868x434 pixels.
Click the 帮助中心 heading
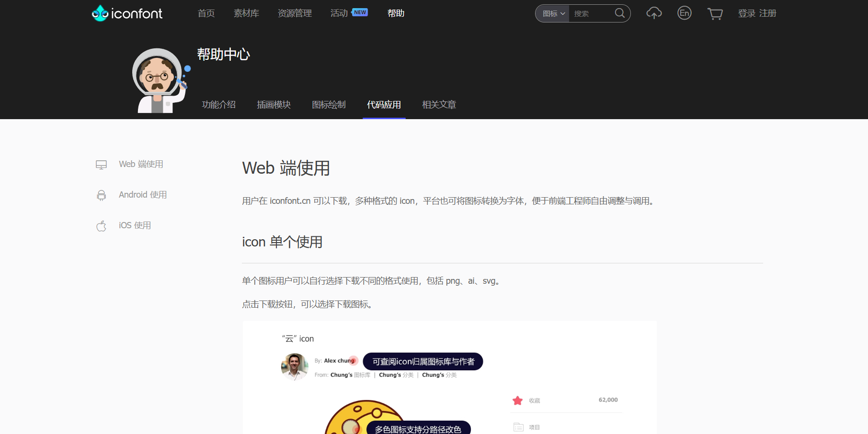coord(223,55)
